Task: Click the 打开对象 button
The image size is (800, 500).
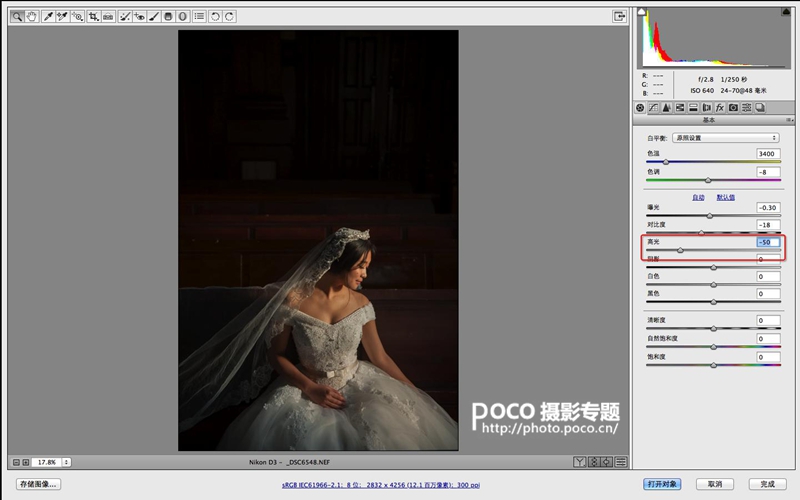Action: (662, 484)
